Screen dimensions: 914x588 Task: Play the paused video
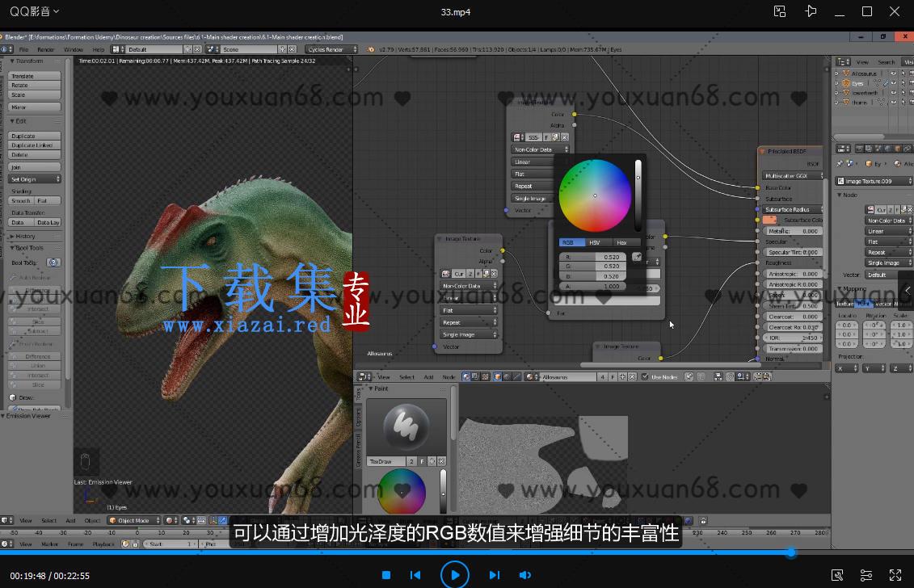(x=455, y=575)
